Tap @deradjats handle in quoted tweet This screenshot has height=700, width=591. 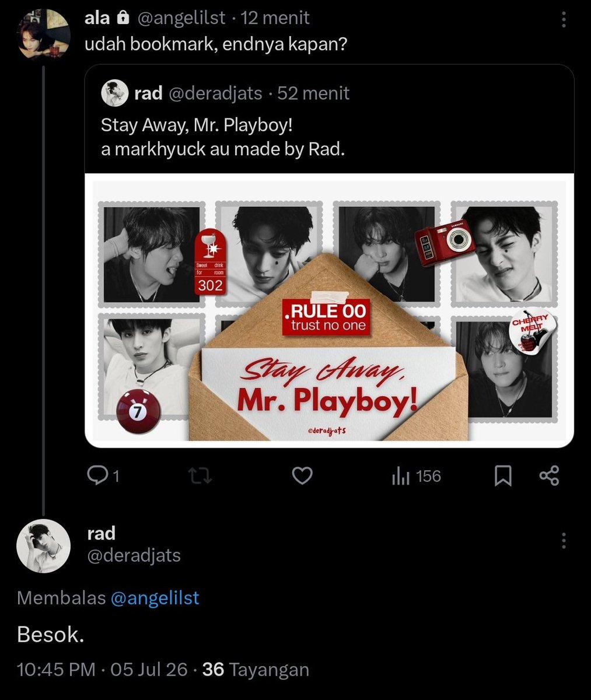[215, 93]
